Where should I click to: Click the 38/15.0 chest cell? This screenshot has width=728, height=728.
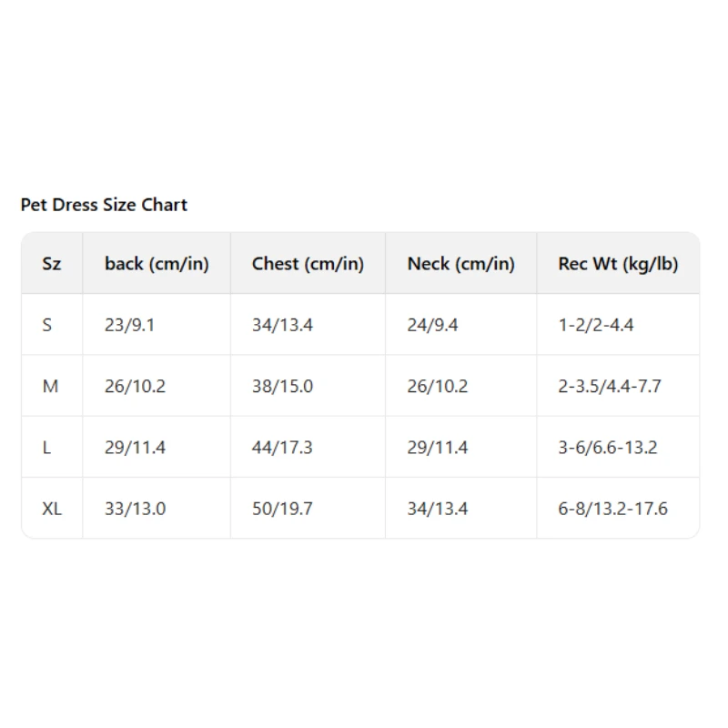[282, 386]
